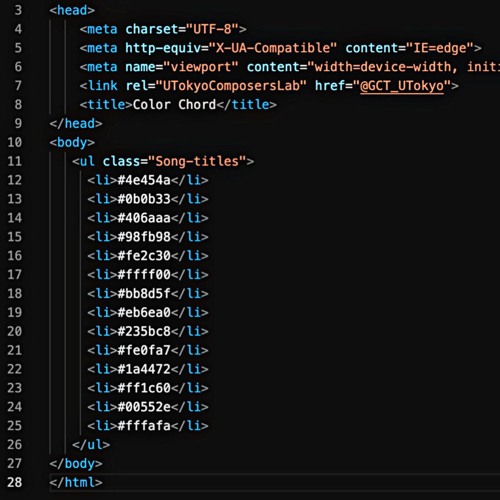Click the #fffafa list item text
The image size is (500, 500).
tap(144, 426)
